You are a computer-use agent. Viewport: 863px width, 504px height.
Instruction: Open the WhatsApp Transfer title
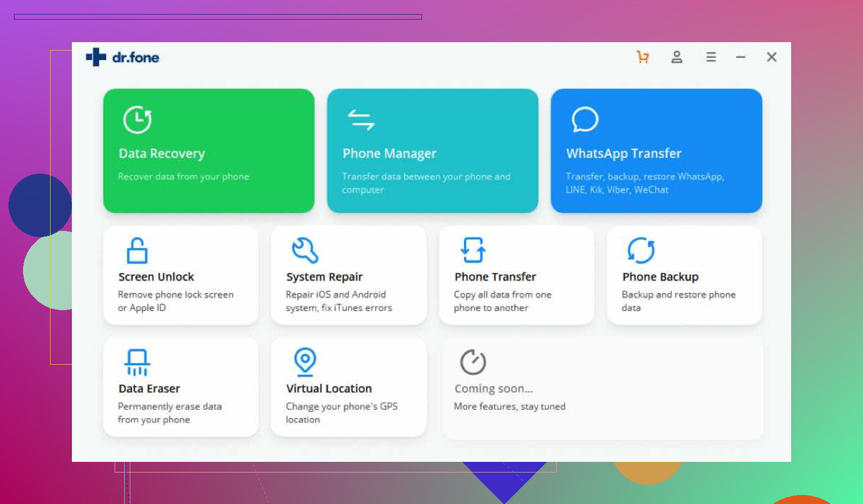[x=624, y=153]
